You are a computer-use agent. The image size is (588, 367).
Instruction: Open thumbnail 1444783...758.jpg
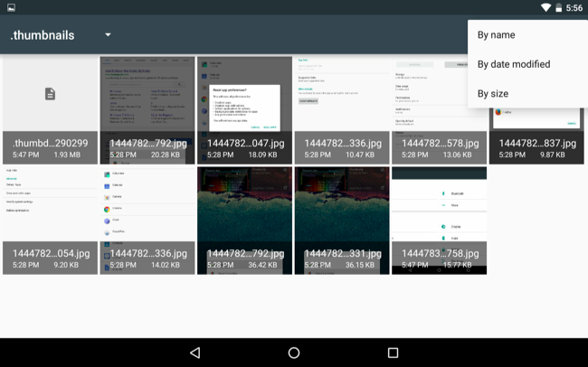coord(439,221)
